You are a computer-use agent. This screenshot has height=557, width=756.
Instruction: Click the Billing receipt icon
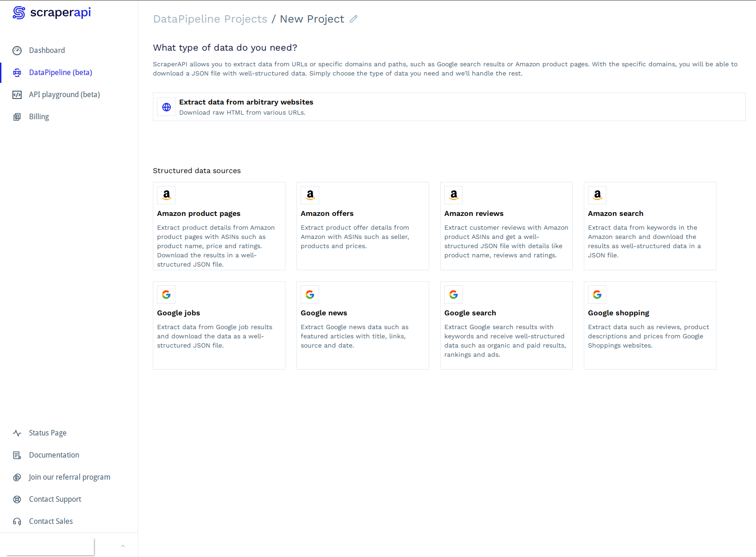pos(17,117)
